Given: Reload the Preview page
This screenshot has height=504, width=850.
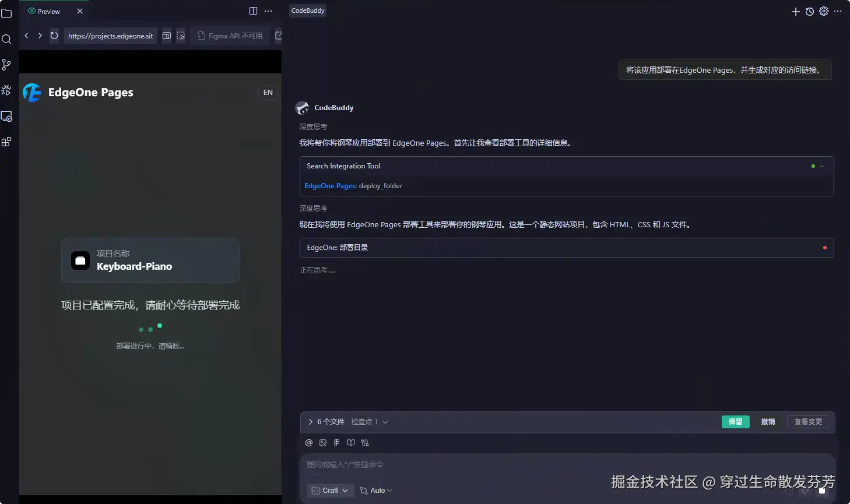Looking at the screenshot, I should (54, 36).
